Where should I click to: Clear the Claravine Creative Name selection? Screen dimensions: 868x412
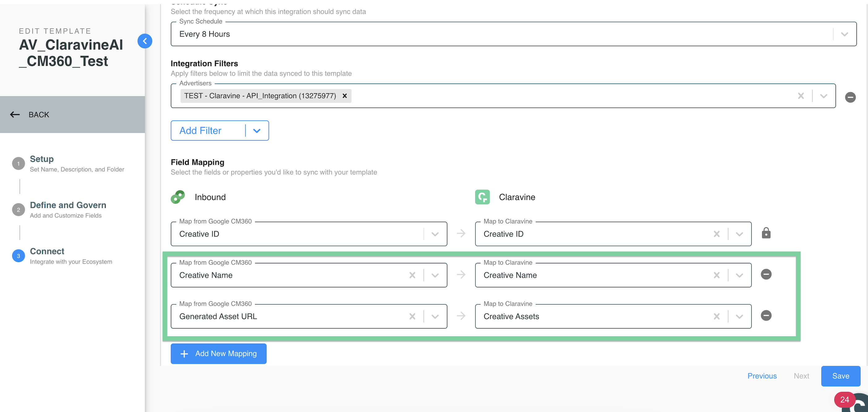click(x=717, y=275)
